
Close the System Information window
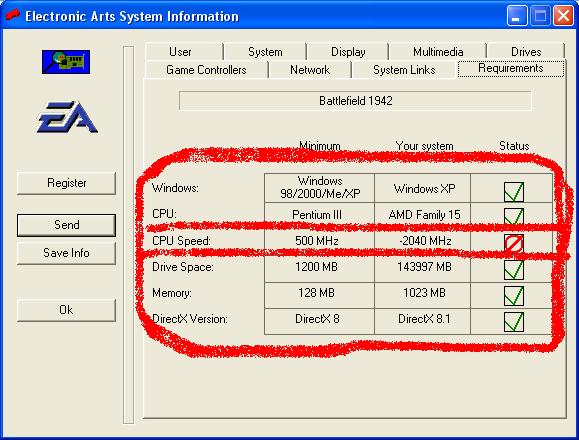point(563,16)
